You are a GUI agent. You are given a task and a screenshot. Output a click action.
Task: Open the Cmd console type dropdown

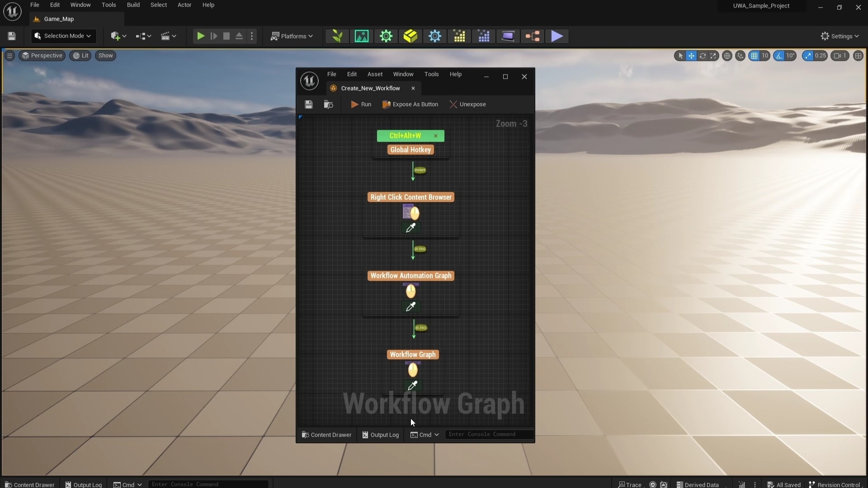(424, 435)
